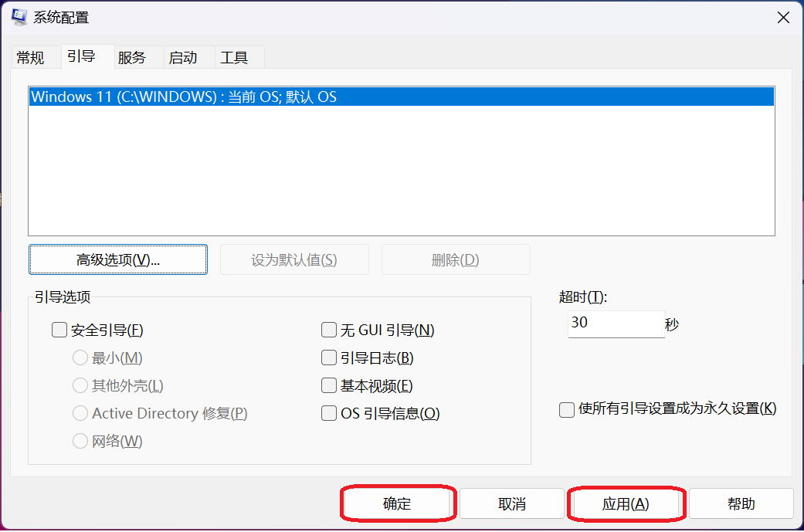
Task: Check the 基本视频(E) option
Action: point(329,385)
